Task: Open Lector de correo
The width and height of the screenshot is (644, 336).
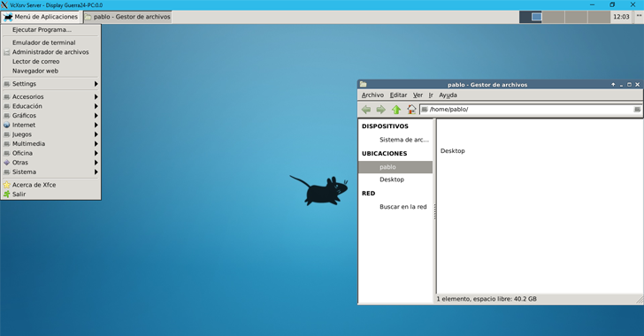Action: pos(50,62)
